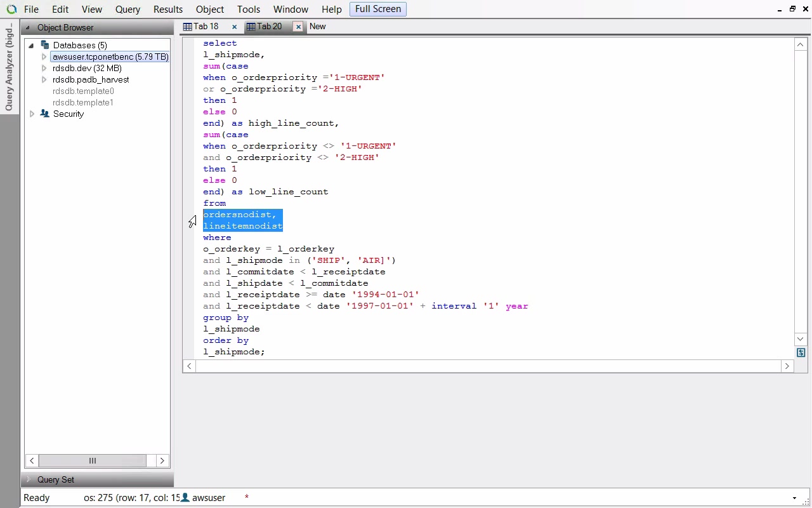Click the table grid icon on Tab 20
This screenshot has width=812, height=508.
(251, 27)
